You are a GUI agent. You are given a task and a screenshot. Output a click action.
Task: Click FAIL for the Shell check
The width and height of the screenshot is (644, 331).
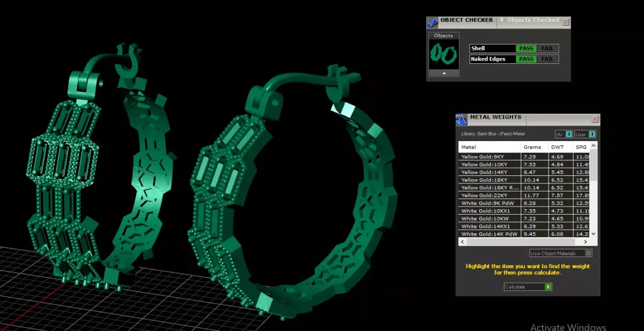(547, 48)
